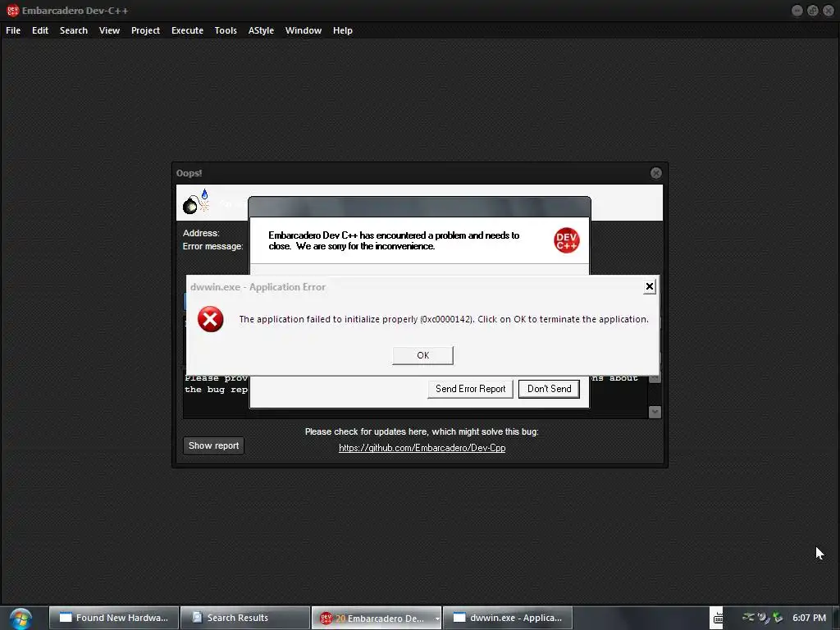Open the Windows Start button

[21, 619]
